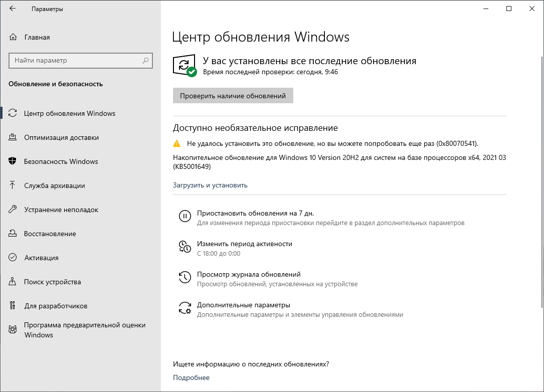Open Для разработчиков settings
This screenshot has width=544, height=392.
[56, 306]
